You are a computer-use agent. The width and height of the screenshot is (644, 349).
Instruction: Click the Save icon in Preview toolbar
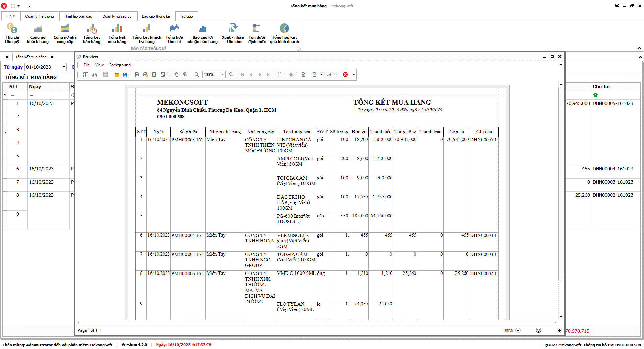pyautogui.click(x=125, y=74)
